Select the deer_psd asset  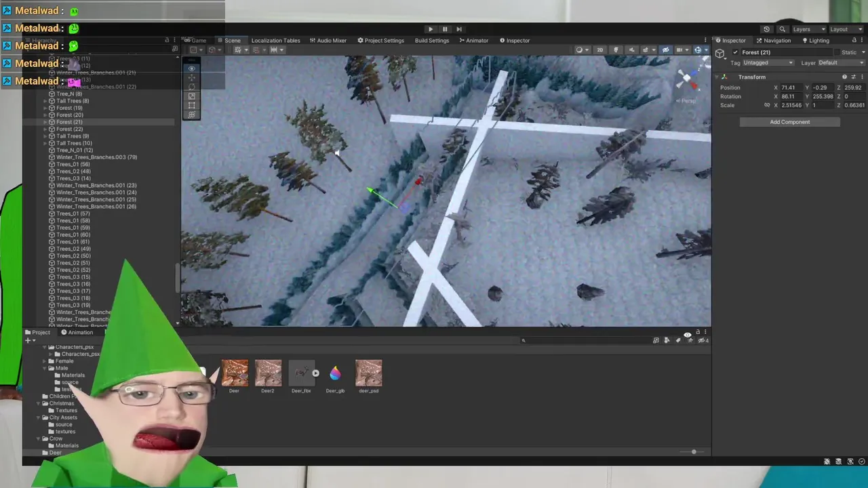pos(369,377)
